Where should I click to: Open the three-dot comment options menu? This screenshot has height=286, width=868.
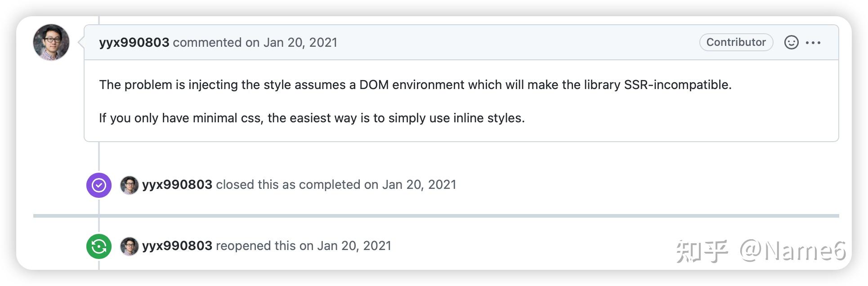click(x=813, y=43)
